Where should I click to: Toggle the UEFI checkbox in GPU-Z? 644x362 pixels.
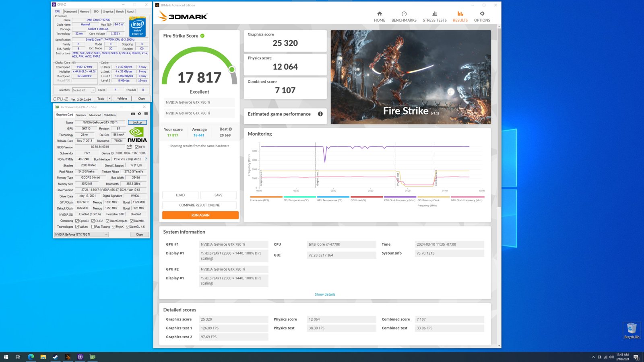click(137, 147)
